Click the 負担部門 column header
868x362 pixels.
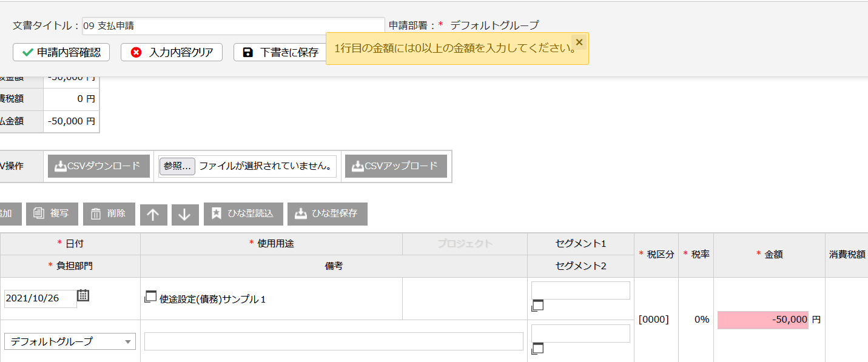pyautogui.click(x=70, y=266)
